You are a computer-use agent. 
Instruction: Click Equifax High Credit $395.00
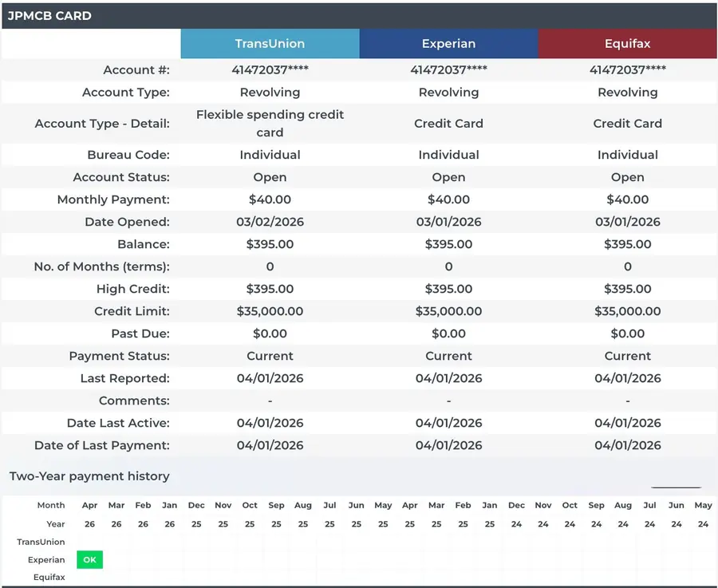pyautogui.click(x=627, y=289)
